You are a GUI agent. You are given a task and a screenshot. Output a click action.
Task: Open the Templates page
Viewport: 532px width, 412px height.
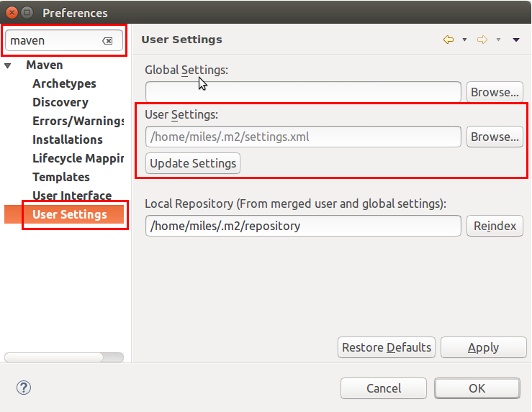pos(61,177)
